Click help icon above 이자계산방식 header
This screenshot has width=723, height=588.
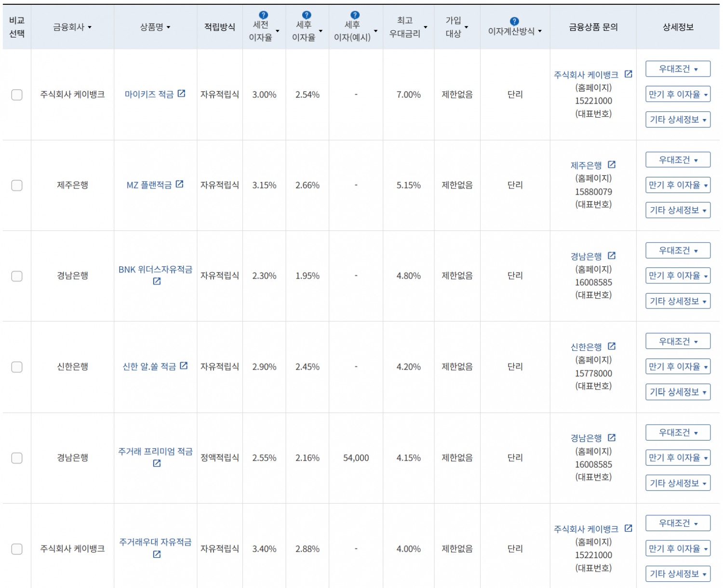(x=514, y=21)
